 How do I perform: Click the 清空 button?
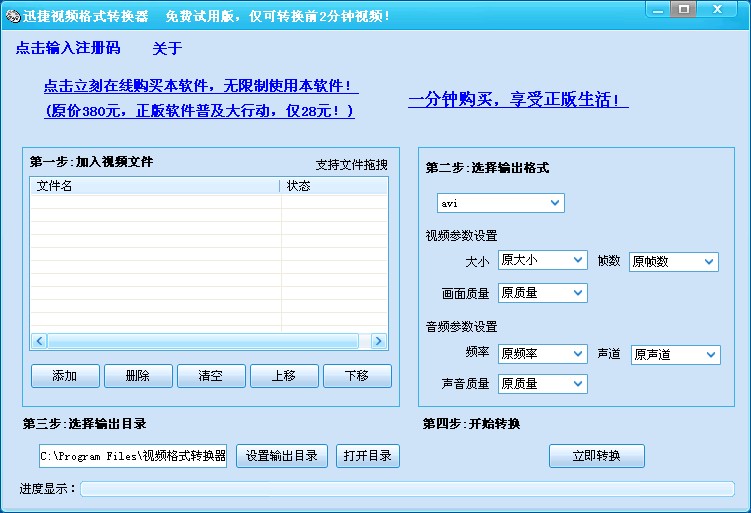(x=211, y=376)
